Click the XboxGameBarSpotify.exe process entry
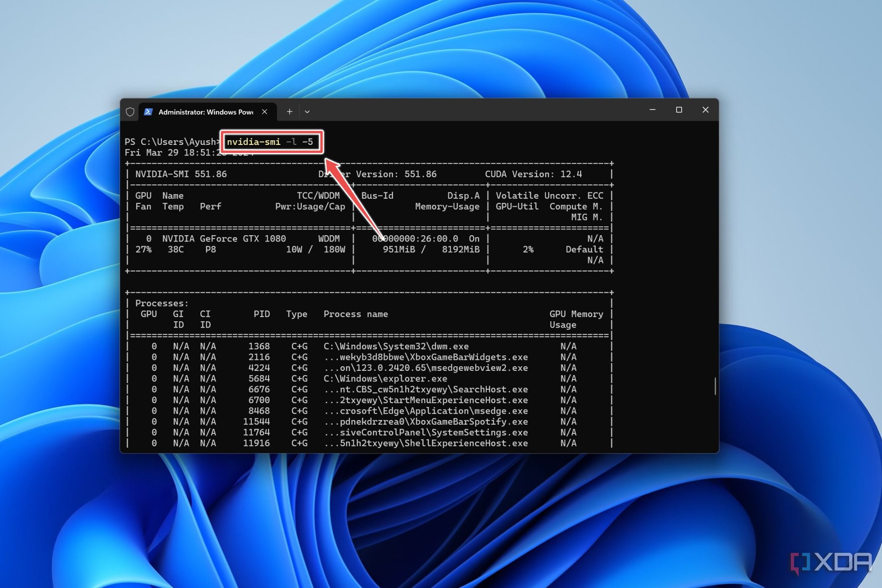Image resolution: width=882 pixels, height=588 pixels. point(426,422)
